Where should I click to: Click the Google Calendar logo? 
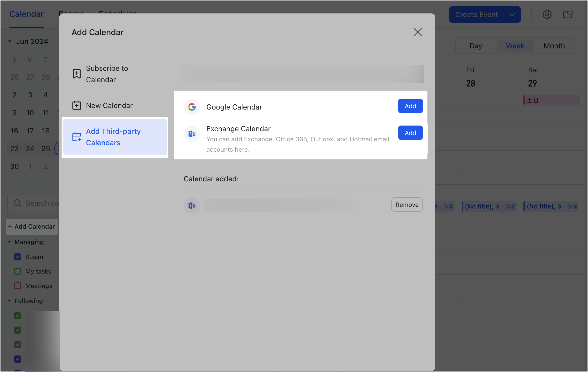click(192, 107)
